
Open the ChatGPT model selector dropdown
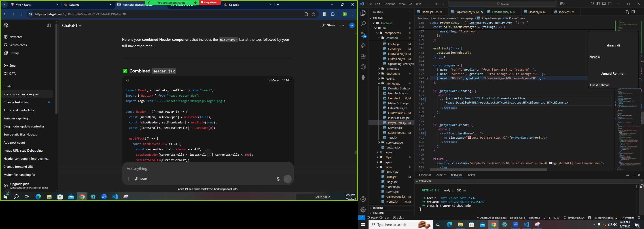(x=72, y=25)
